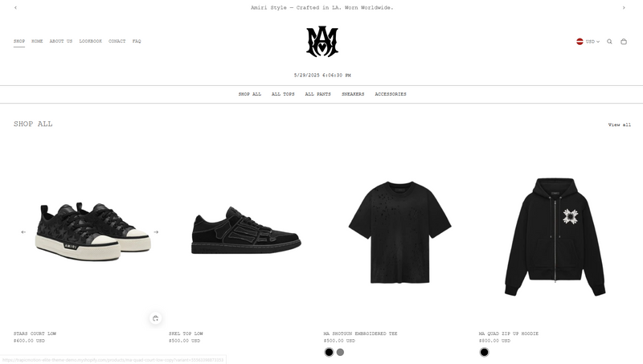Open the shopping bag cart icon
This screenshot has height=364, width=643.
tap(624, 42)
